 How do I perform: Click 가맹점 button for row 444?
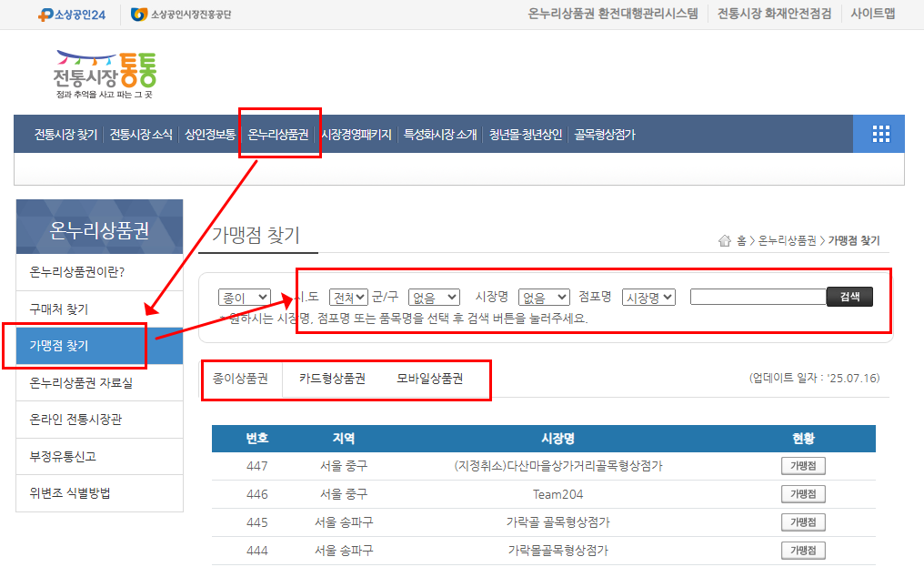(x=803, y=551)
